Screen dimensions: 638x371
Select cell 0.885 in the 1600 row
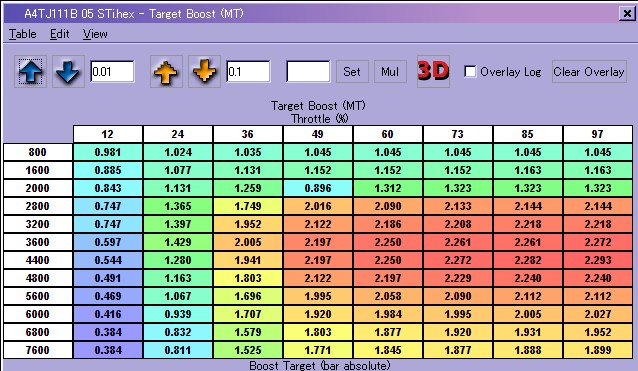click(108, 170)
